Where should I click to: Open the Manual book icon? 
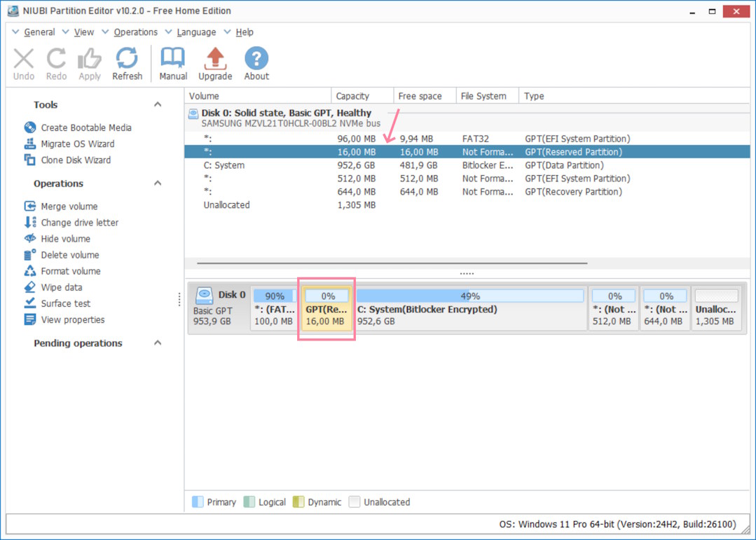173,59
